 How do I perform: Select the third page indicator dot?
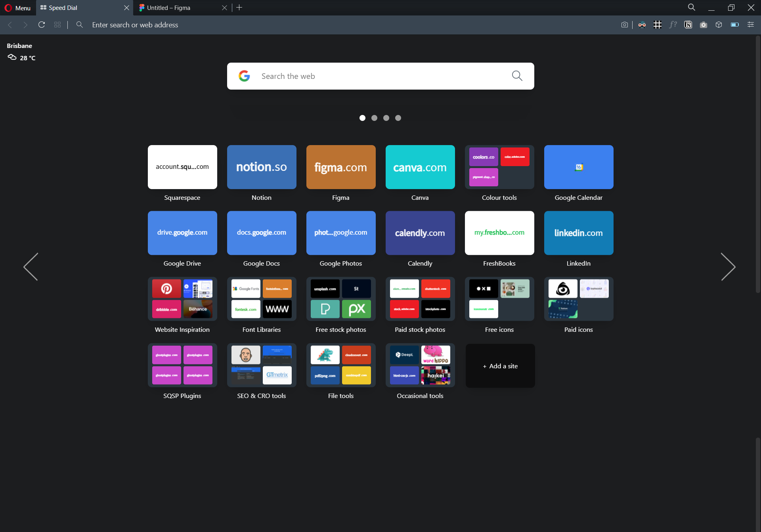[386, 118]
